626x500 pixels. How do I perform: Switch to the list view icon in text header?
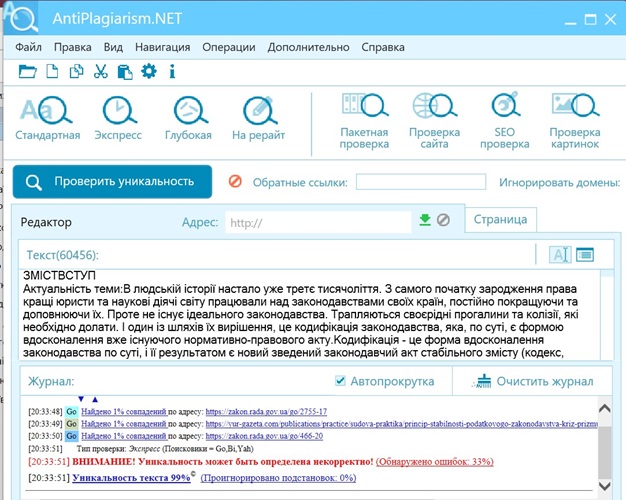[585, 254]
